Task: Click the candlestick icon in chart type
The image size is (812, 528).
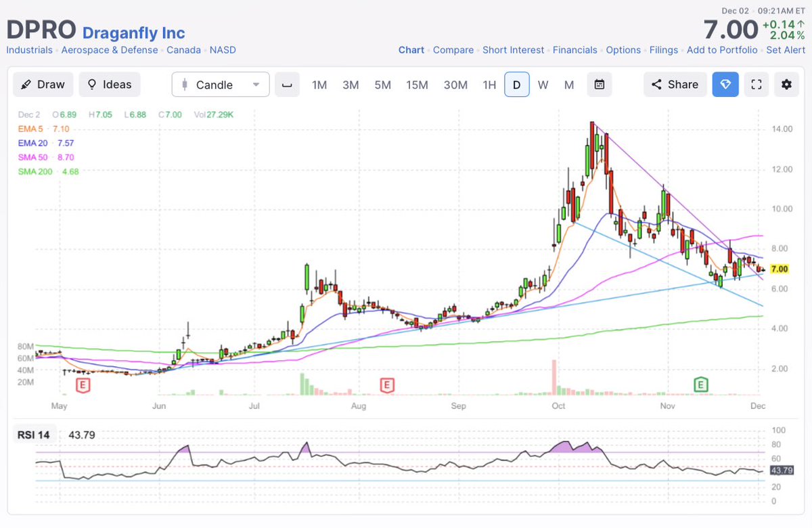Action: pos(184,85)
